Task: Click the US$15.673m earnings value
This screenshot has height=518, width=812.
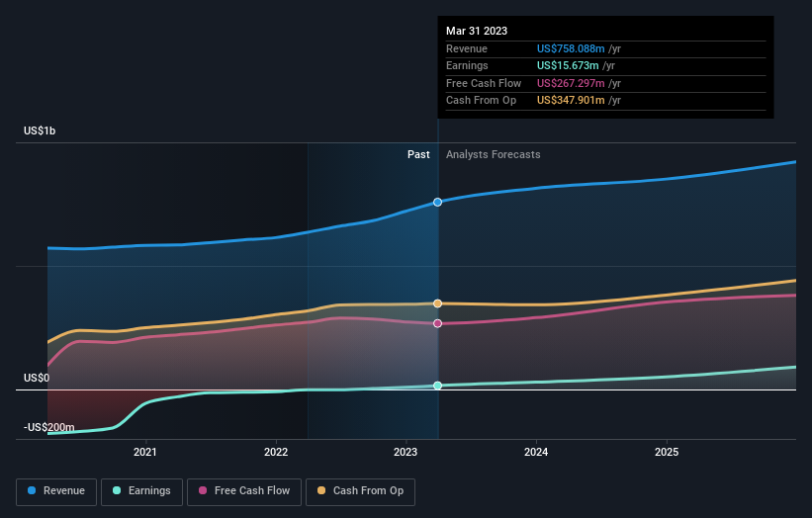Action: click(x=568, y=65)
